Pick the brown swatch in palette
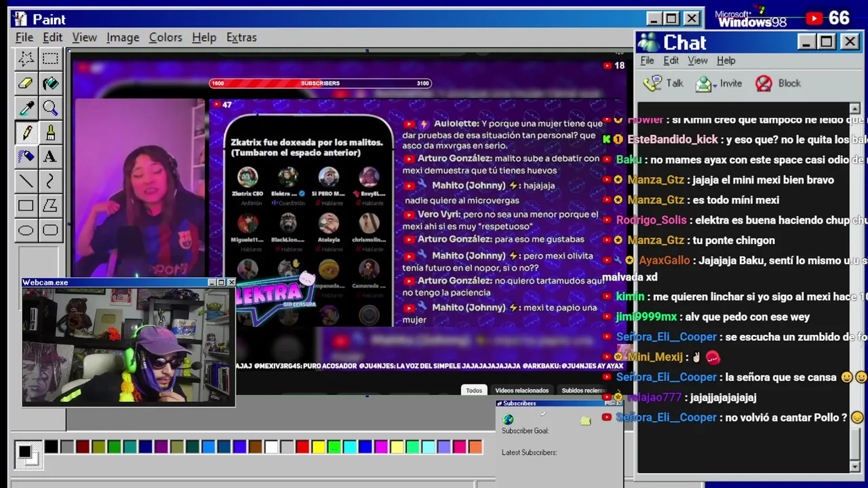Image resolution: width=868 pixels, height=488 pixels. (255, 447)
